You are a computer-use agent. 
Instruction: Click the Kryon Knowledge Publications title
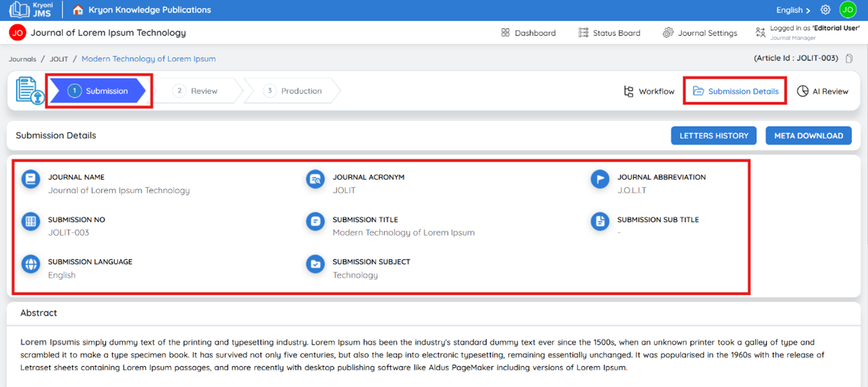pyautogui.click(x=150, y=10)
